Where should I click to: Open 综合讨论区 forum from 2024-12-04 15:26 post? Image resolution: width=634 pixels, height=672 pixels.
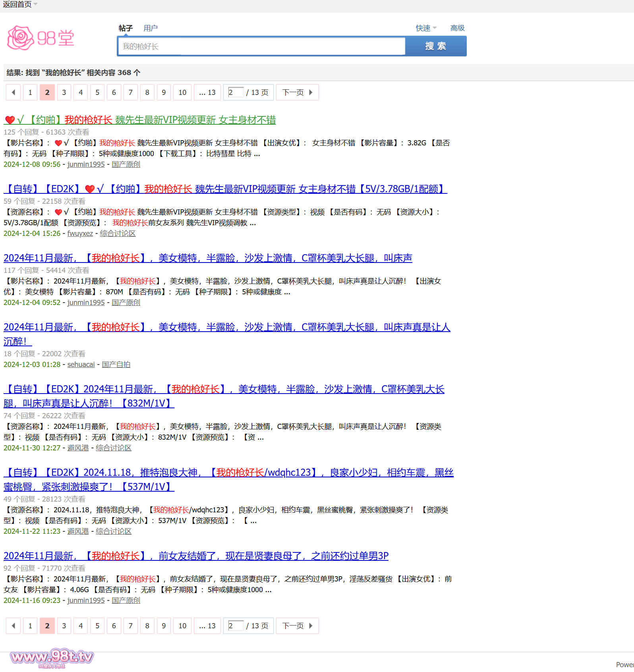(x=118, y=234)
